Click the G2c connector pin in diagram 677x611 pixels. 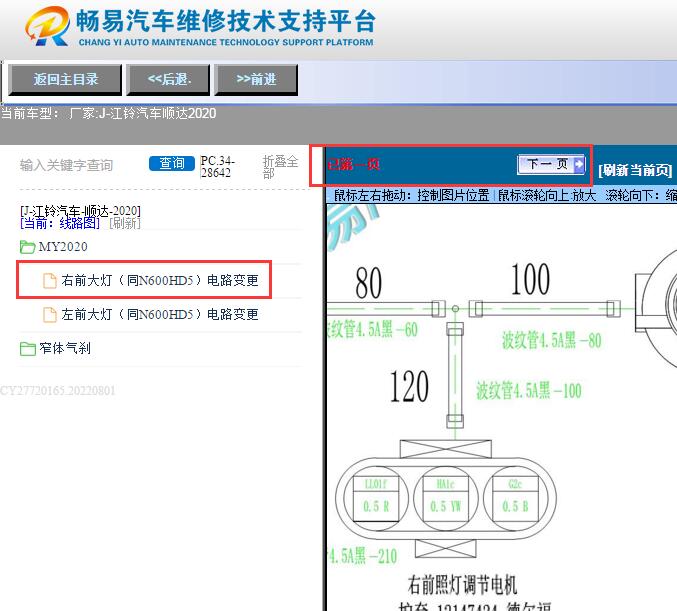coord(516,498)
